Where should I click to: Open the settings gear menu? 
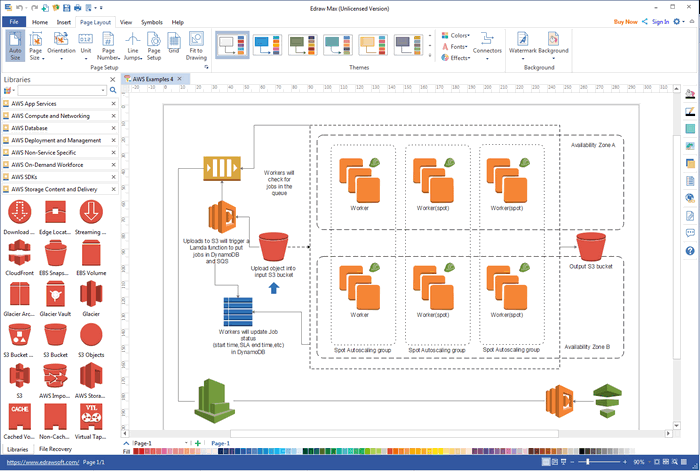click(x=678, y=21)
